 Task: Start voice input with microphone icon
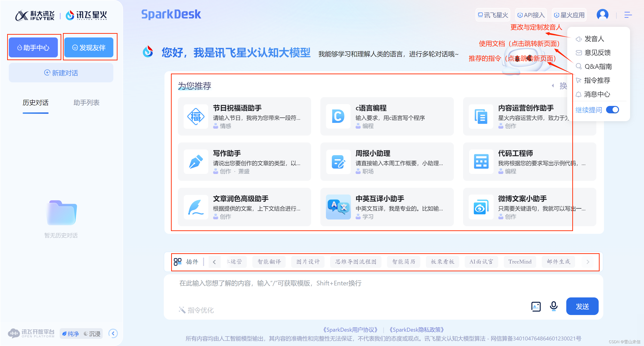coord(554,306)
